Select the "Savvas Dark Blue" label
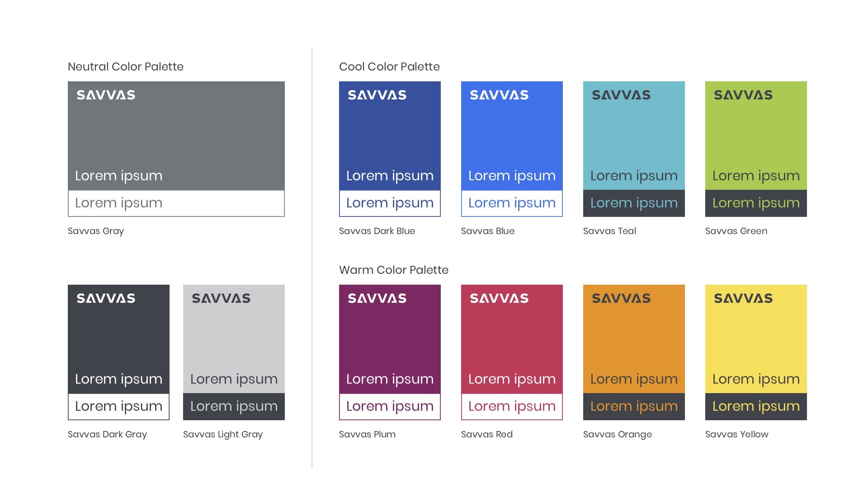This screenshot has height=488, width=868. click(x=377, y=231)
